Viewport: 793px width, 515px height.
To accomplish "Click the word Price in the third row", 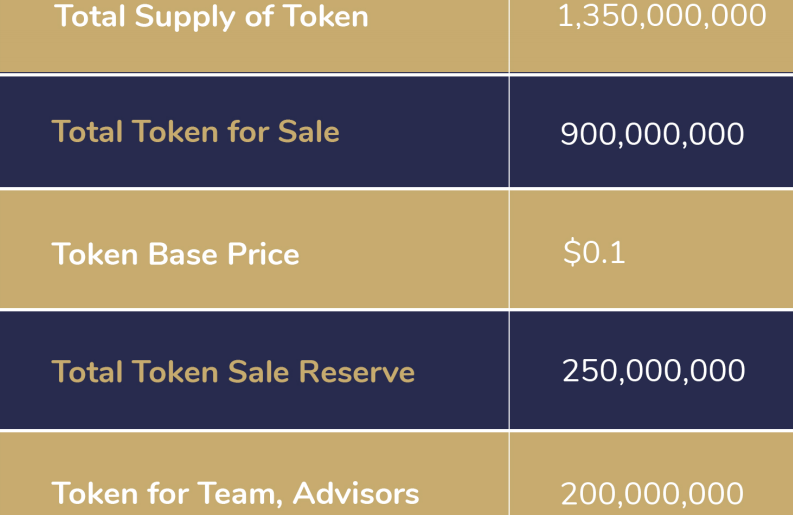I will tap(263, 253).
